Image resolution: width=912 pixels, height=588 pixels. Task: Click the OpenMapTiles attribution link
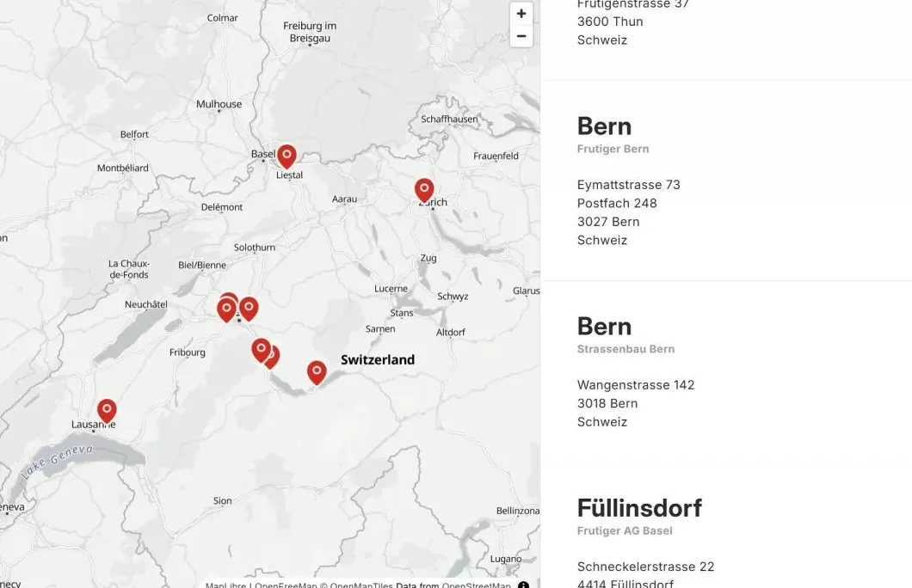pyautogui.click(x=361, y=585)
